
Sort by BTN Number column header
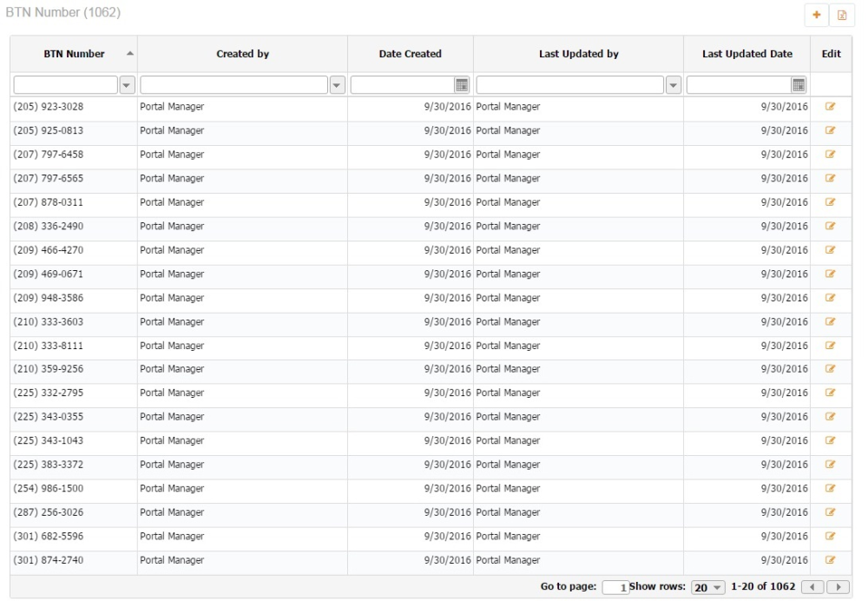tap(74, 54)
